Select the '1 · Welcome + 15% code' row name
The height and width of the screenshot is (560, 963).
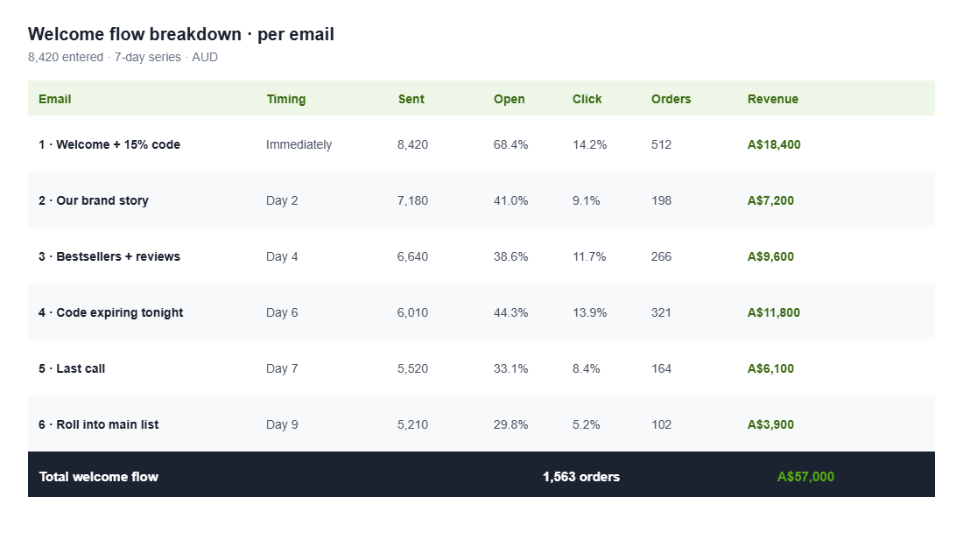pyautogui.click(x=109, y=144)
